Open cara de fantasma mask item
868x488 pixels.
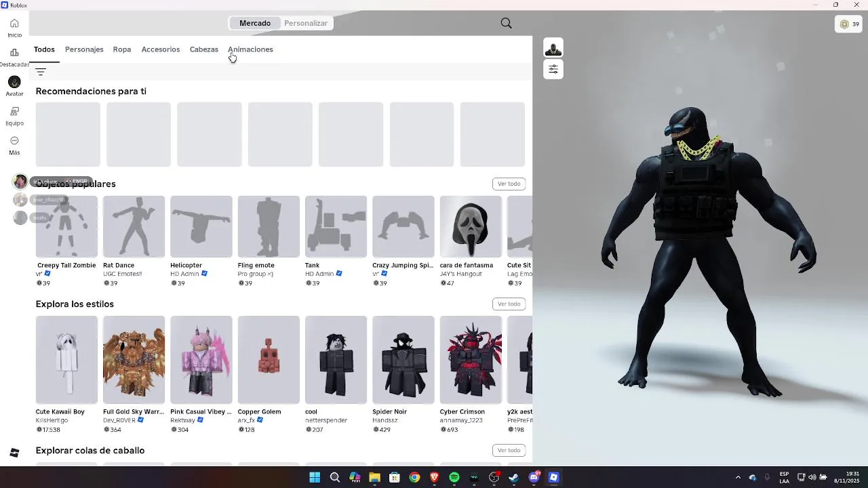pos(471,226)
